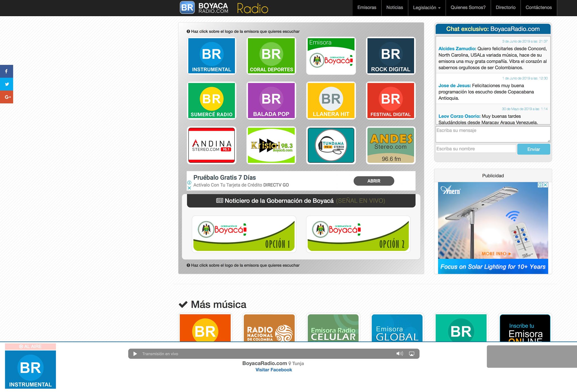Click MORE INFO on solar lighting ad

coord(496,254)
